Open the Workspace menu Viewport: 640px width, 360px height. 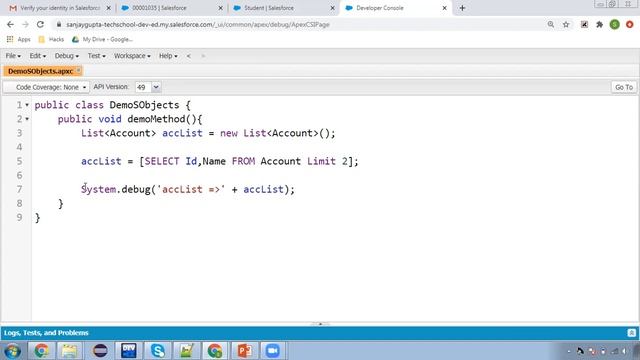pyautogui.click(x=132, y=56)
